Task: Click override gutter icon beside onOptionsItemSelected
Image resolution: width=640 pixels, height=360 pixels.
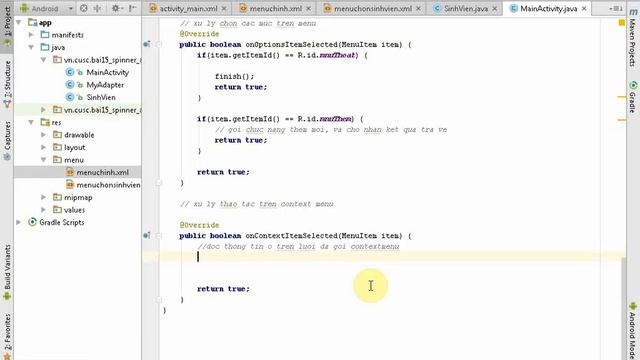Action: [x=147, y=44]
